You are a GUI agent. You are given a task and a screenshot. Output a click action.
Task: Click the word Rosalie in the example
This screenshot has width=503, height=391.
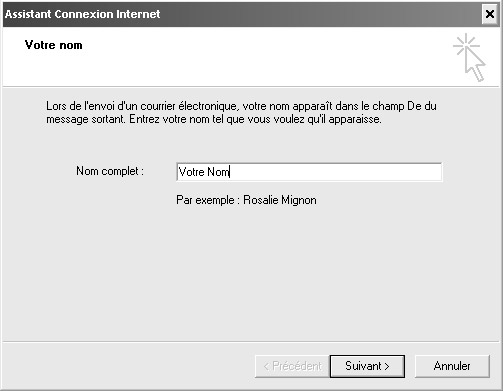tap(261, 200)
